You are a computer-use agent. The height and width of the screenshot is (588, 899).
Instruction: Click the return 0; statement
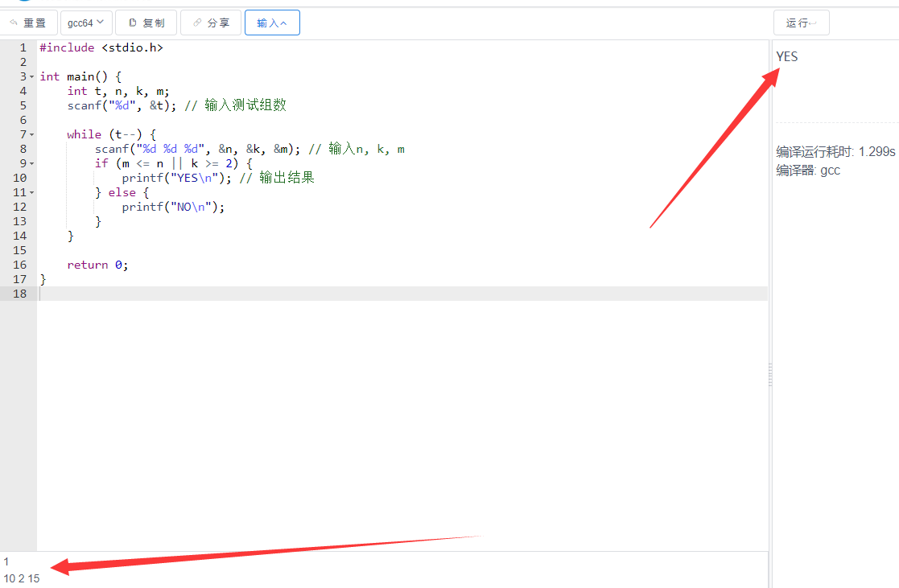97,265
